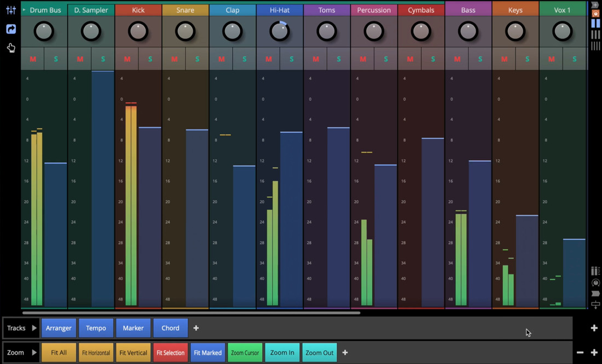
Task: Expand the Drum Bus group arrow
Action: tap(24, 10)
